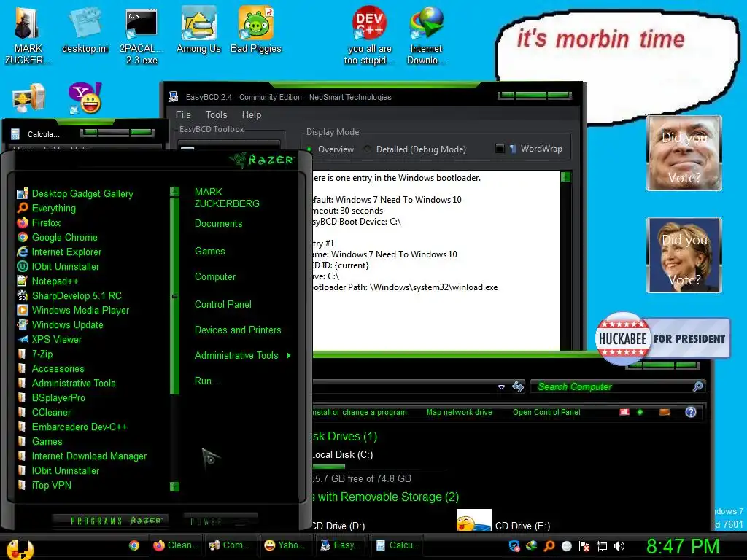This screenshot has height=560, width=747.
Task: Expand the CCleaner folder
Action: coord(44,413)
